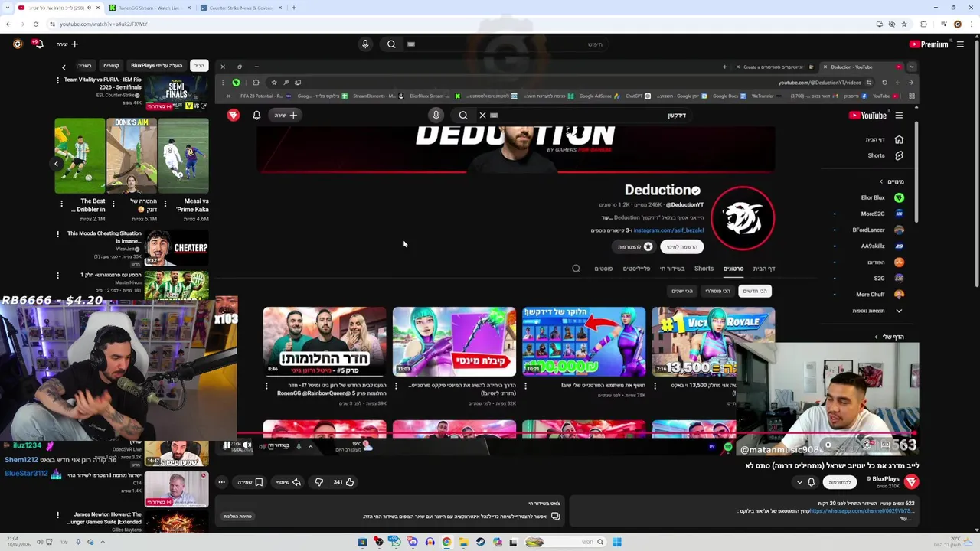Open Chrome from the Windows taskbar
The height and width of the screenshot is (551, 980).
pyautogui.click(x=446, y=542)
